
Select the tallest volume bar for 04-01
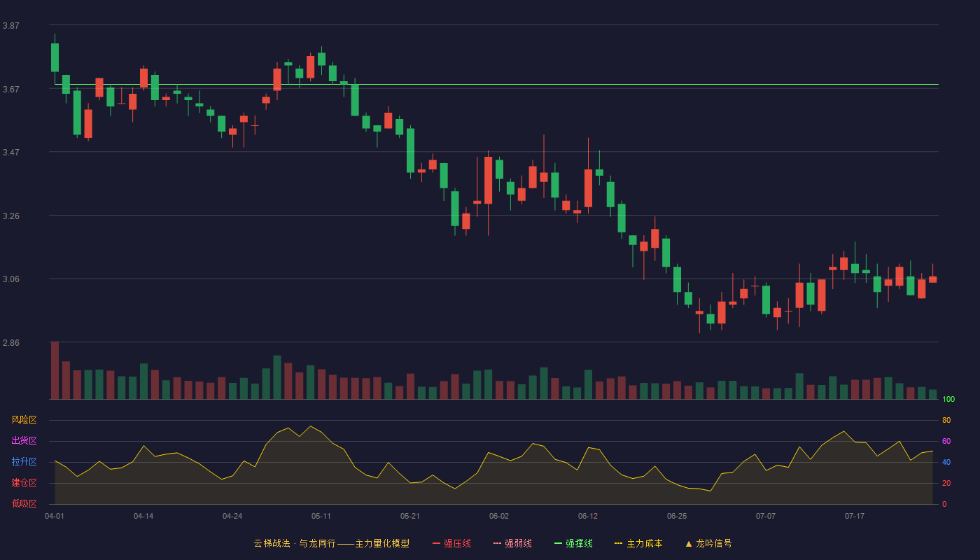tap(55, 370)
